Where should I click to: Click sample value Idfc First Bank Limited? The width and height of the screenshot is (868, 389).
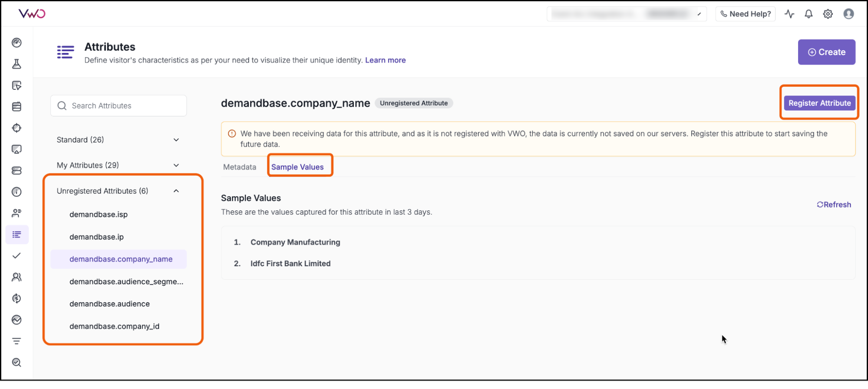pos(290,263)
